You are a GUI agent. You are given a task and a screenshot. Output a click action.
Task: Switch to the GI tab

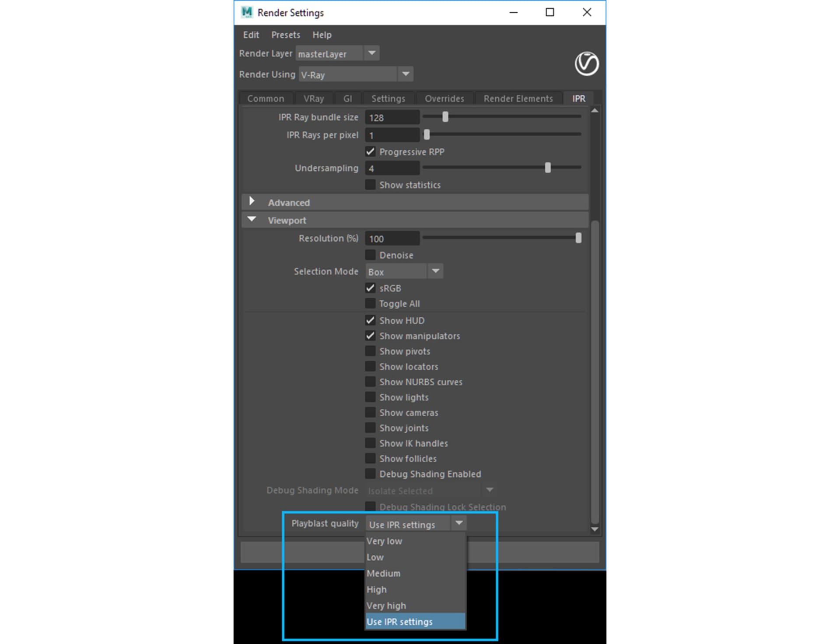pos(347,99)
